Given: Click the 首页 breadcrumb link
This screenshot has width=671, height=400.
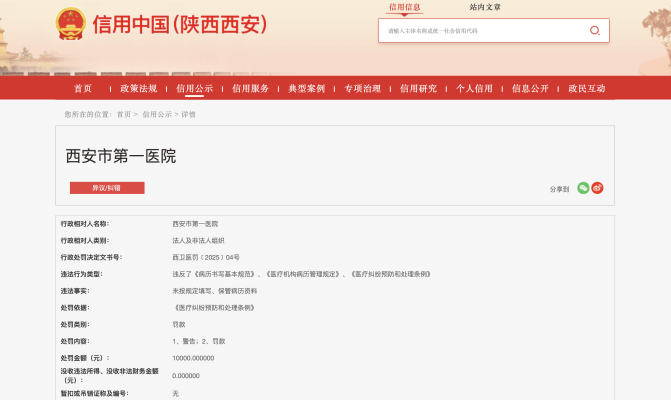Looking at the screenshot, I should coord(124,114).
